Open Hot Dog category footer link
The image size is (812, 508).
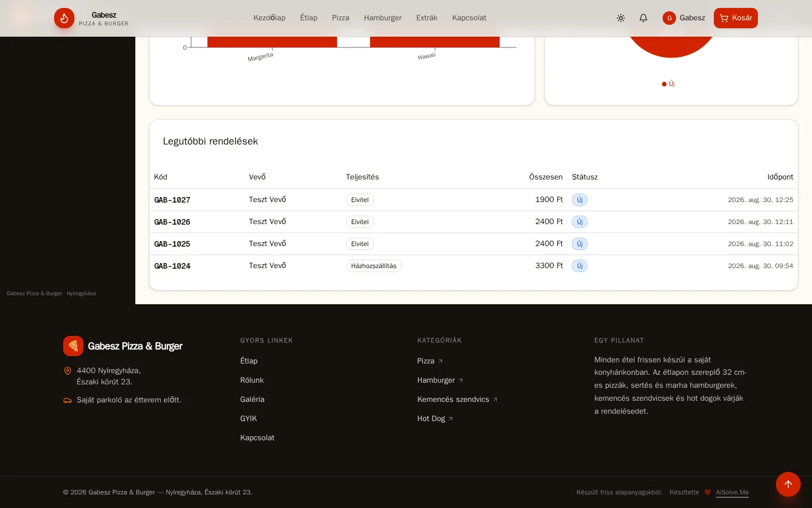(x=435, y=419)
